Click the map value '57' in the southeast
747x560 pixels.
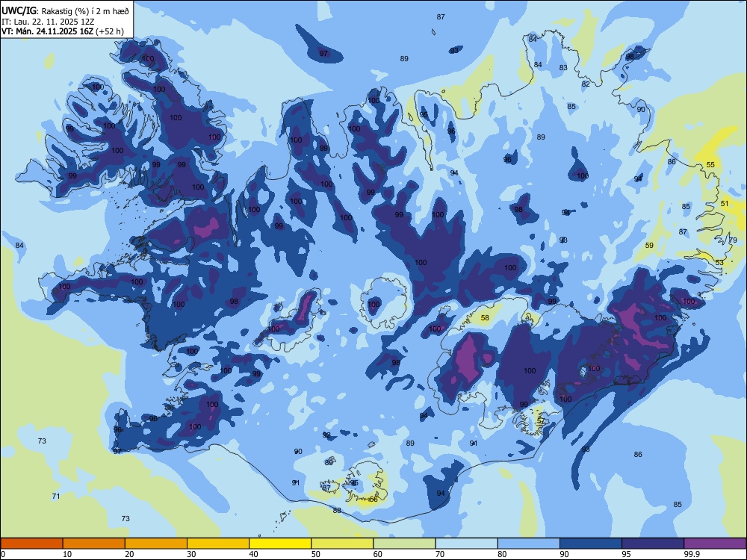pos(541,421)
